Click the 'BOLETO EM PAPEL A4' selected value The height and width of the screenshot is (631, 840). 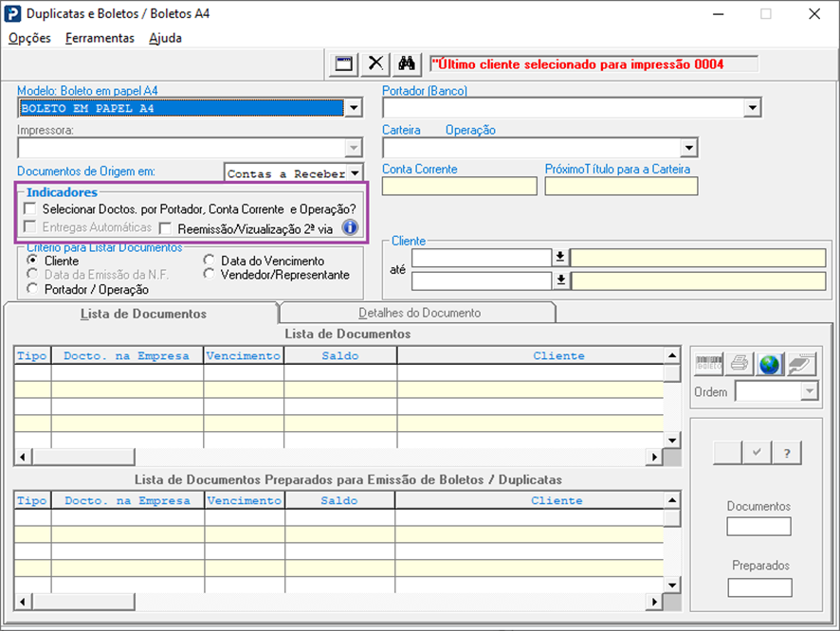[x=181, y=108]
